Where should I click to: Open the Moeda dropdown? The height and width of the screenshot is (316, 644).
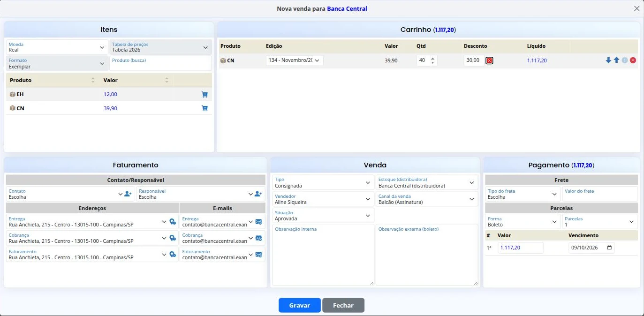pos(57,47)
